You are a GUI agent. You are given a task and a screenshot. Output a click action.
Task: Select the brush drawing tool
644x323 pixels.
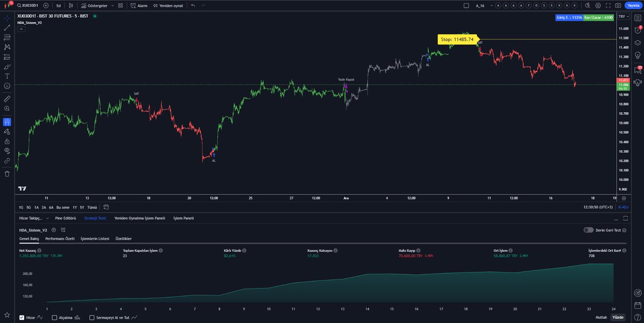pos(7,67)
